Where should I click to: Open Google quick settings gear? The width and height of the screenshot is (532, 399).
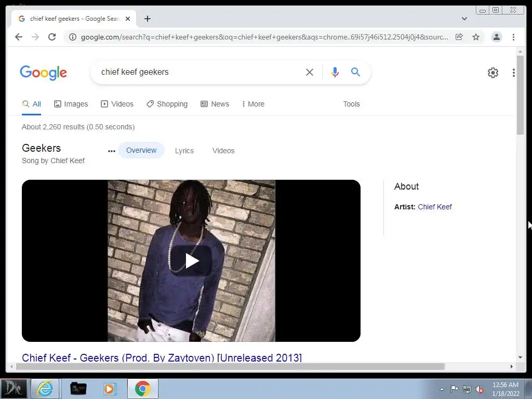click(x=493, y=73)
